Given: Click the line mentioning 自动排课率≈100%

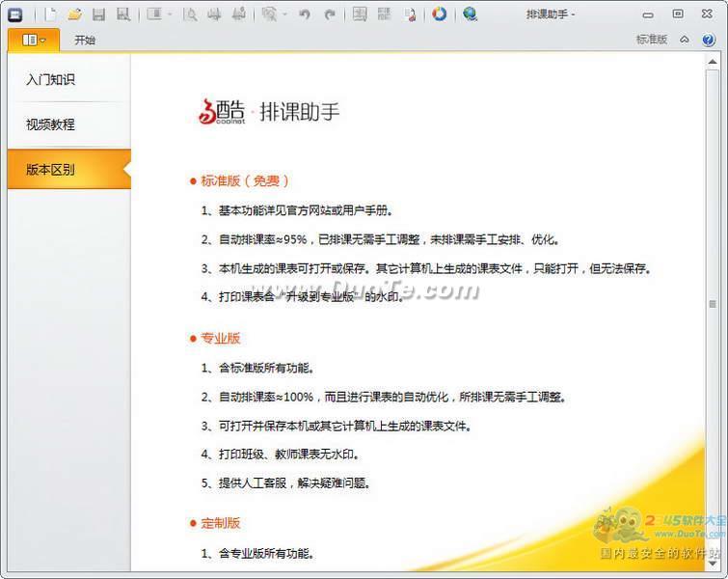Looking at the screenshot, I should click(x=383, y=397).
